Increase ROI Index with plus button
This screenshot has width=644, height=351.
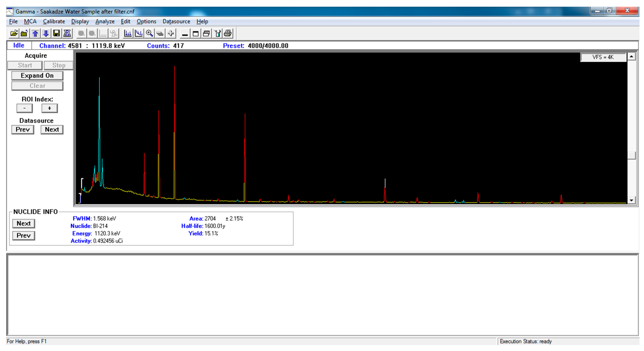tap(49, 108)
